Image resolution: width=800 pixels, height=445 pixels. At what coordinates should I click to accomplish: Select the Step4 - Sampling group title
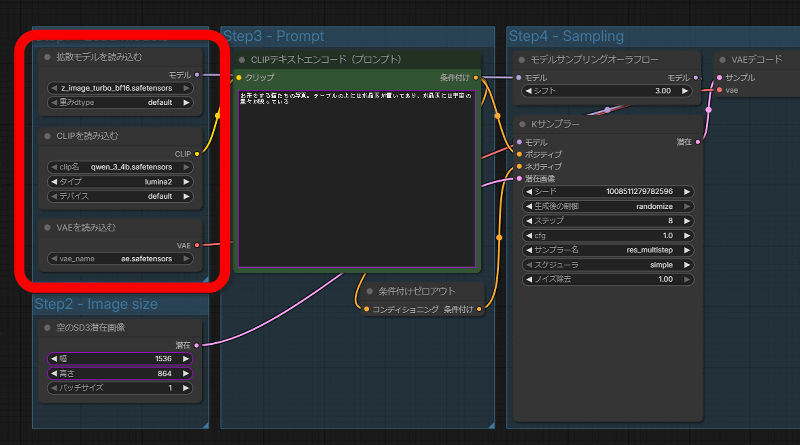[x=566, y=37]
